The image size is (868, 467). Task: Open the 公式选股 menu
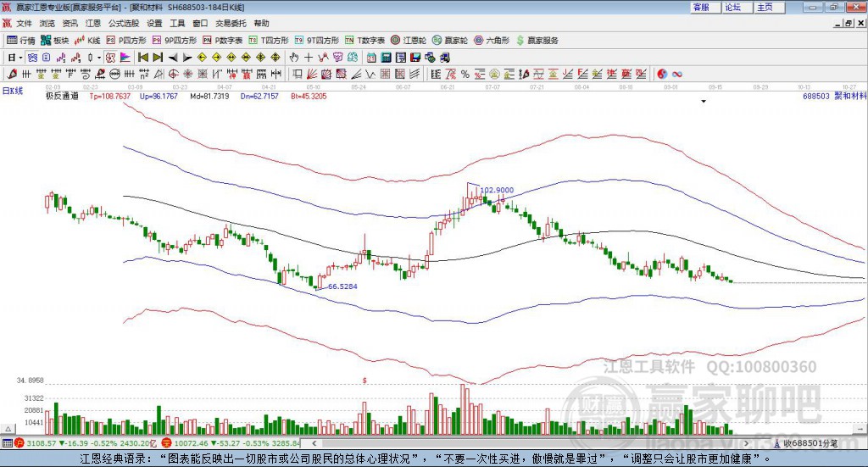click(124, 23)
